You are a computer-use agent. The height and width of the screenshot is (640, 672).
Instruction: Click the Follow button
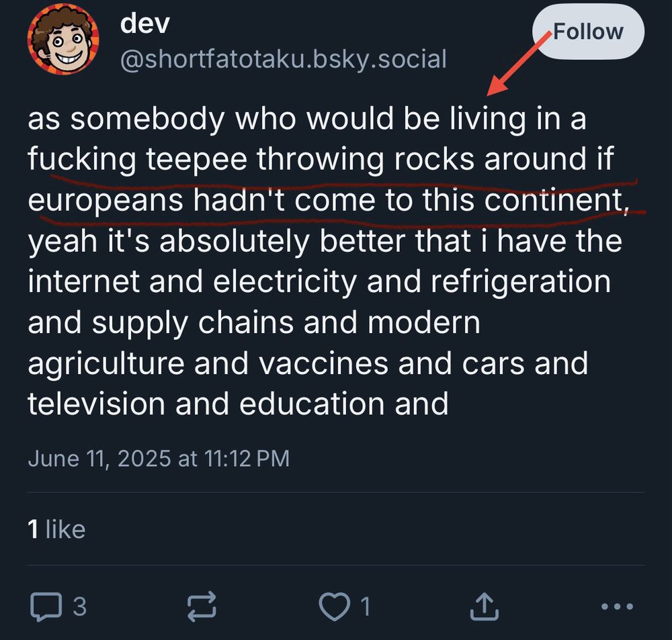588,32
